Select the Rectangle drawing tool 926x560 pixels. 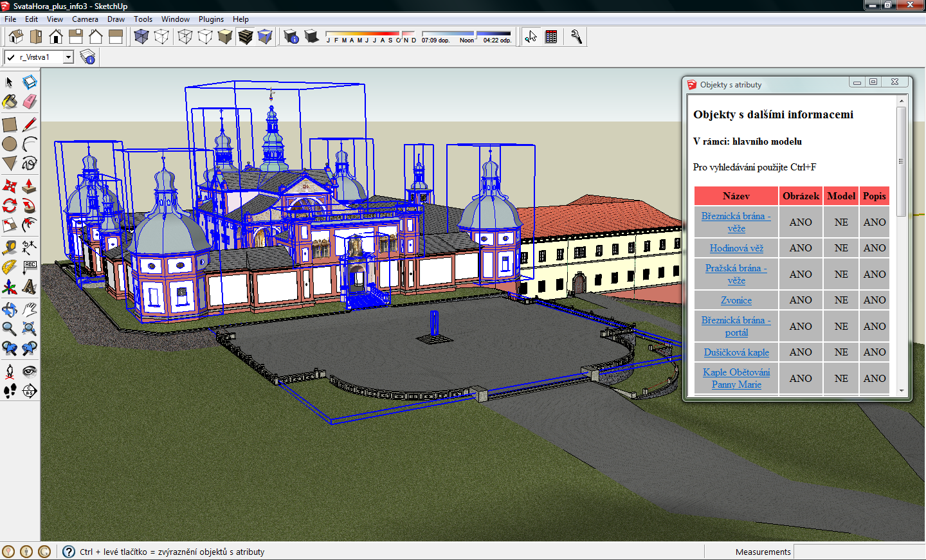[x=9, y=124]
